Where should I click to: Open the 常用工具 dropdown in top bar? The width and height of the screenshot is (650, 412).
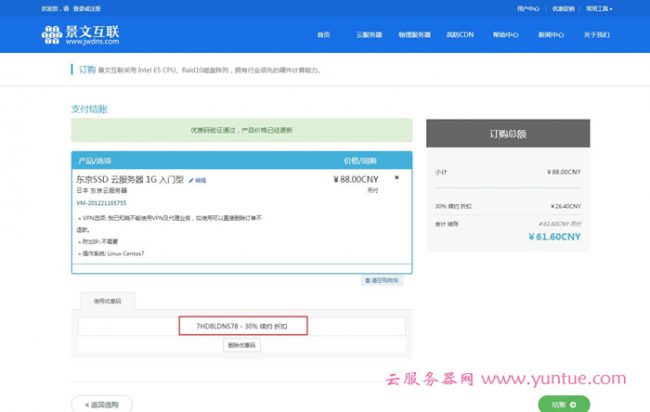point(599,8)
